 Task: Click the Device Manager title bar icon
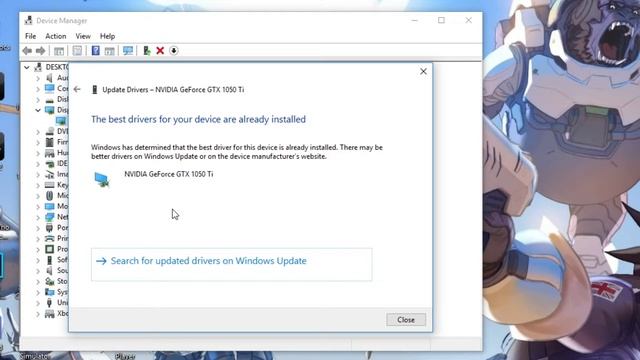pos(28,20)
